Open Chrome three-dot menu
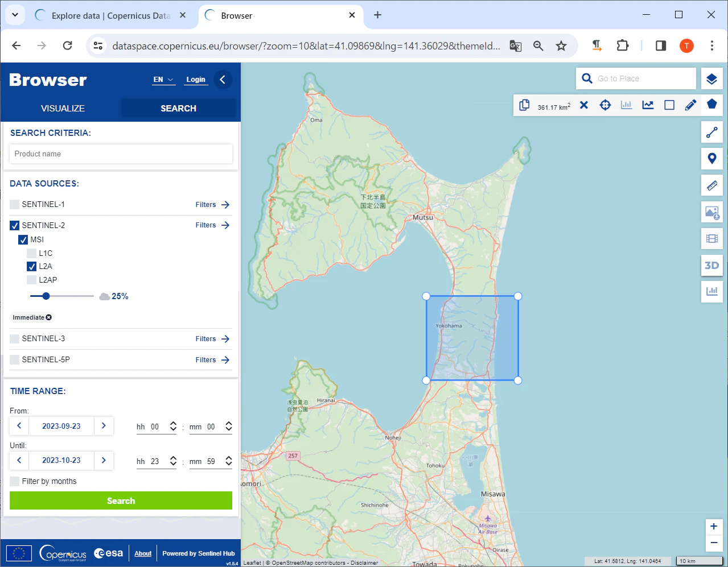 coord(711,45)
